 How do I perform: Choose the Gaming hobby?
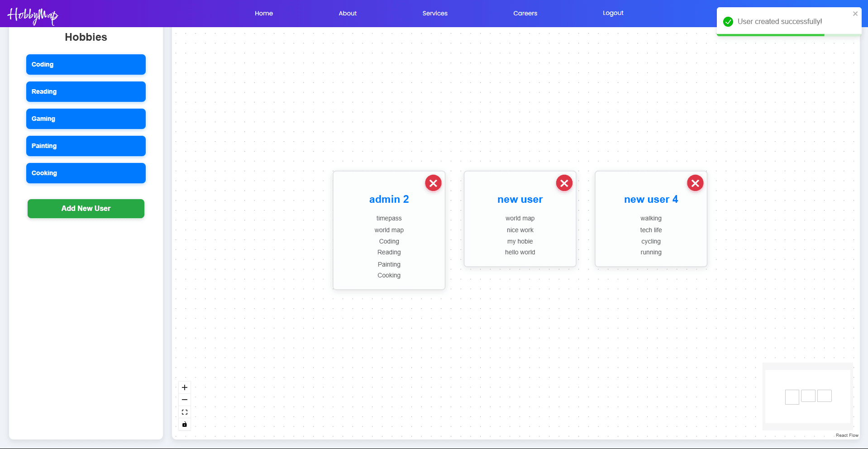[x=86, y=119]
